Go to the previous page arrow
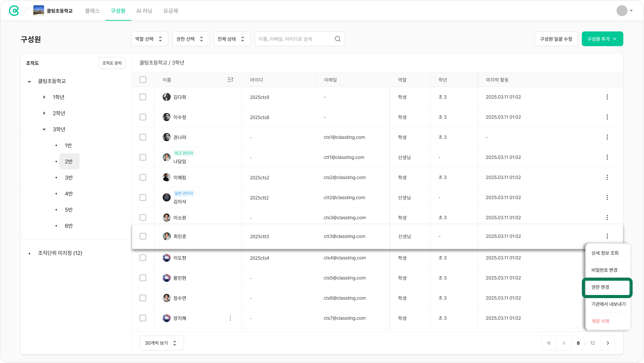This screenshot has height=363, width=644. 564,343
